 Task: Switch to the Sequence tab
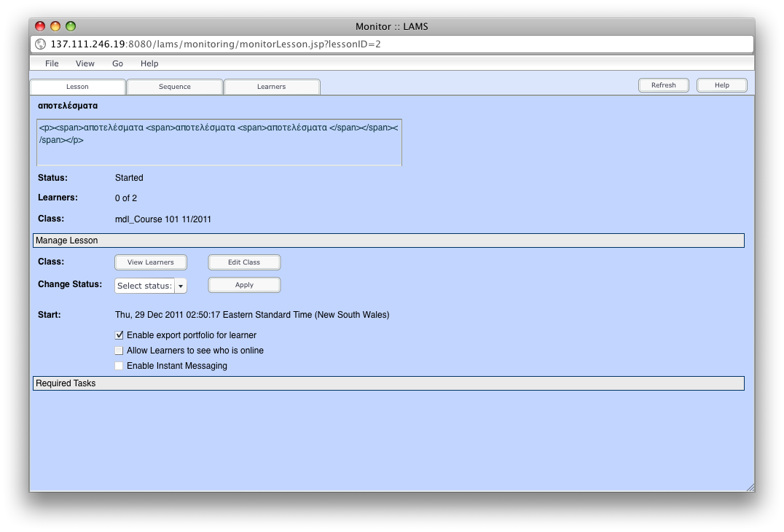(x=175, y=87)
